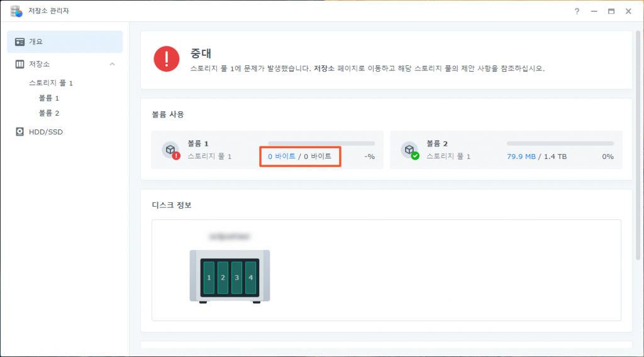This screenshot has width=644, height=357.
Task: Select drive bay 4 on the NAS image
Action: click(x=250, y=278)
